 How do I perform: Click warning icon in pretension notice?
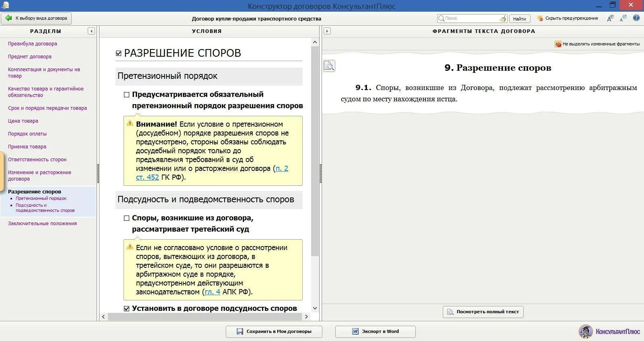coord(130,123)
